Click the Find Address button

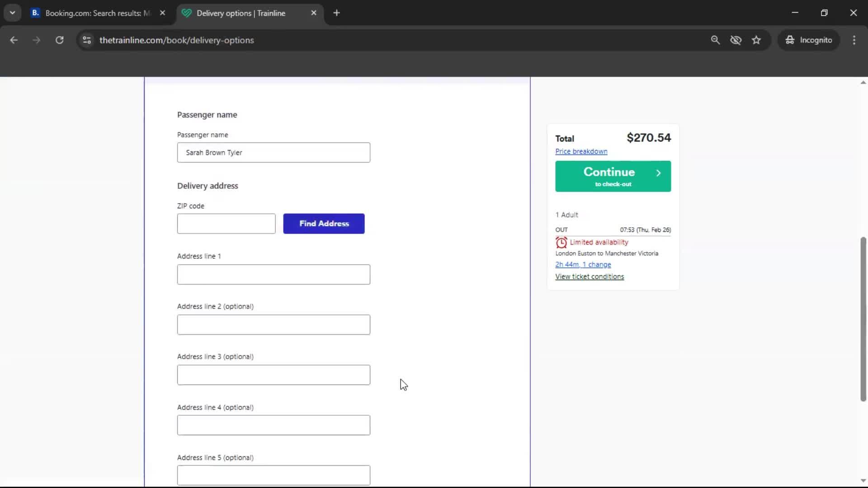tap(324, 223)
